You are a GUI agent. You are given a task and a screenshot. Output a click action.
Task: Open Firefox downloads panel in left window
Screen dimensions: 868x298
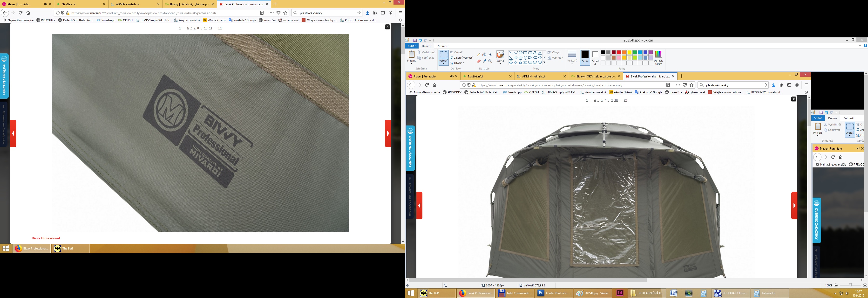[x=368, y=13]
